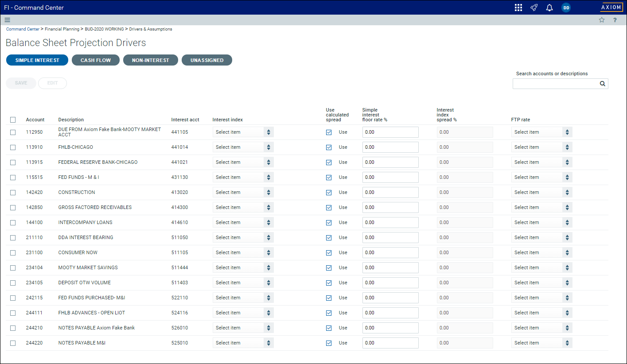627x364 pixels.
Task: Click the FTP rate column header
Action: pyautogui.click(x=521, y=120)
